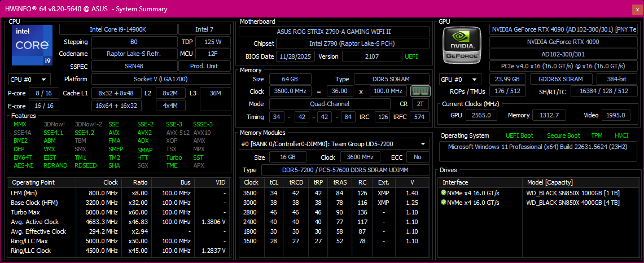
Task: Click the SSPEC SRN48 value
Action: [134, 66]
